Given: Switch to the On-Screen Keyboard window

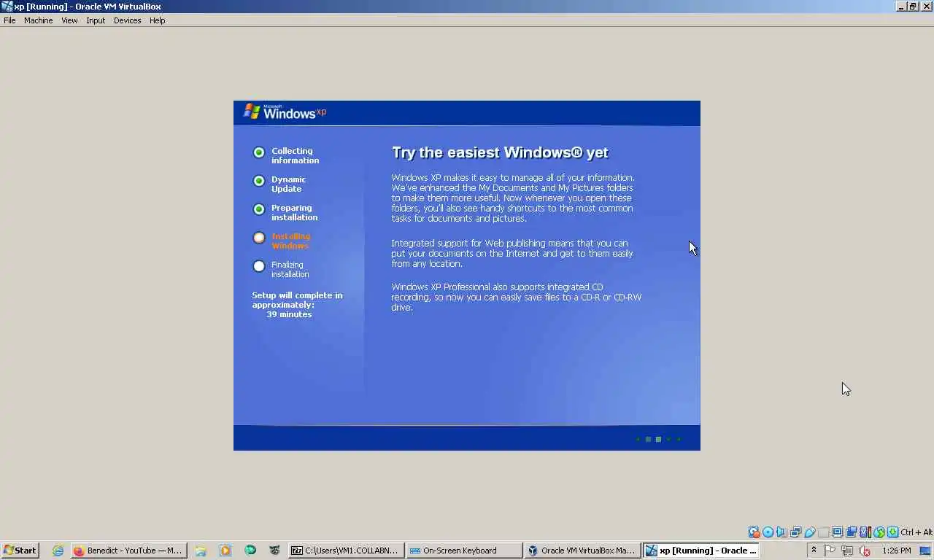Looking at the screenshot, I should click(x=464, y=551).
